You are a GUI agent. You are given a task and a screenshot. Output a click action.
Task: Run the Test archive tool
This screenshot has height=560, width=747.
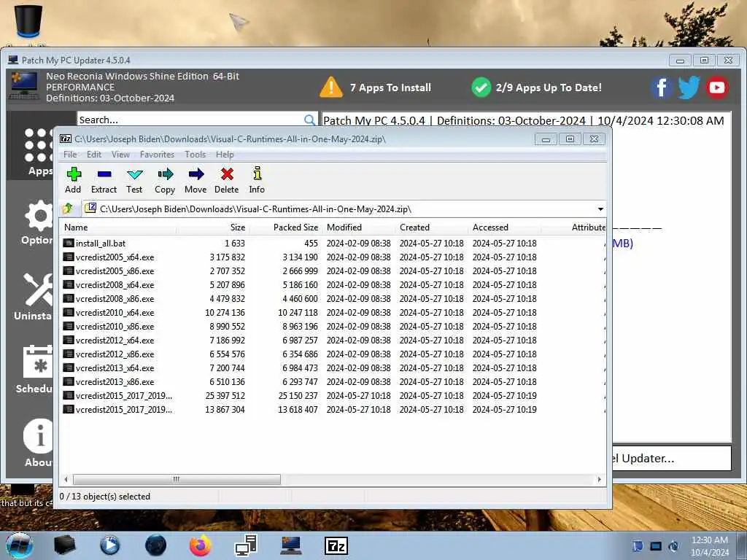point(134,180)
